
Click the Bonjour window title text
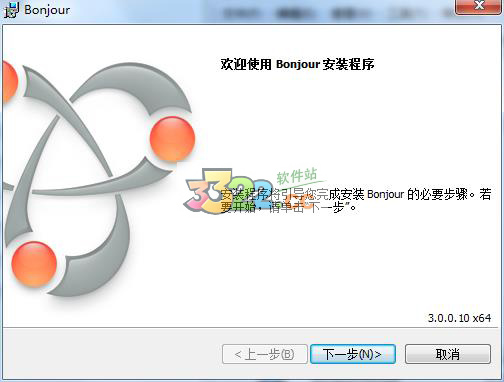[x=47, y=10]
